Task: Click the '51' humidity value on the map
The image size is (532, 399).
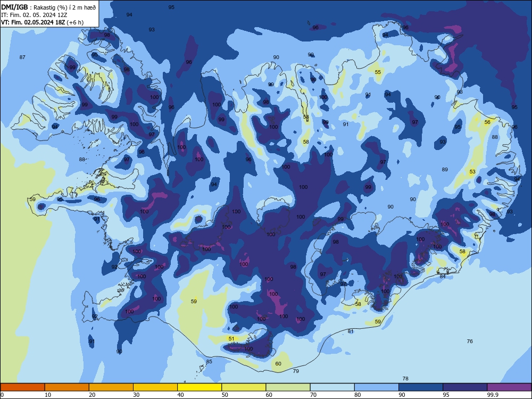Action: [231, 338]
